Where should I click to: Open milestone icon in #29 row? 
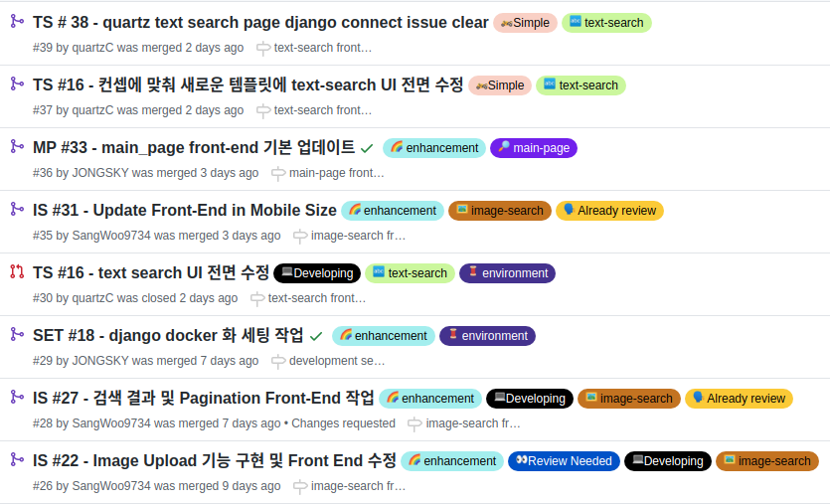pyautogui.click(x=277, y=362)
